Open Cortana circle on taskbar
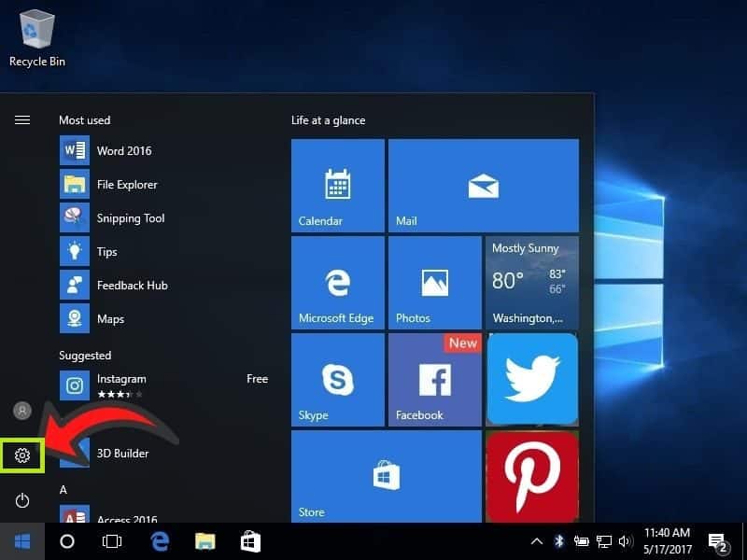The image size is (747, 560). tap(67, 541)
